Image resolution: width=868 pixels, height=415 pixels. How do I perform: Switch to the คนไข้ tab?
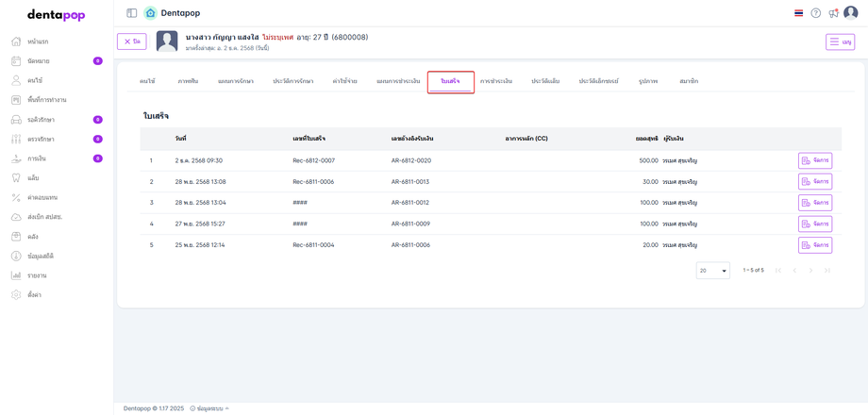point(148,81)
